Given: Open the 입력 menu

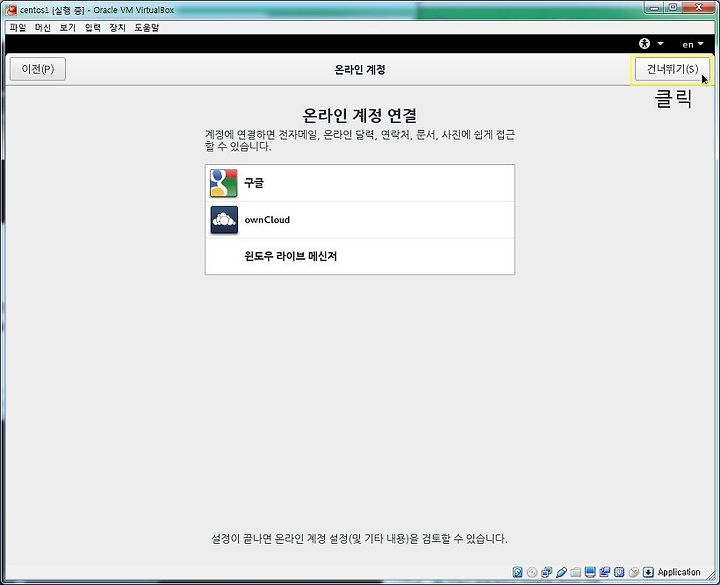Looking at the screenshot, I should tap(92, 28).
